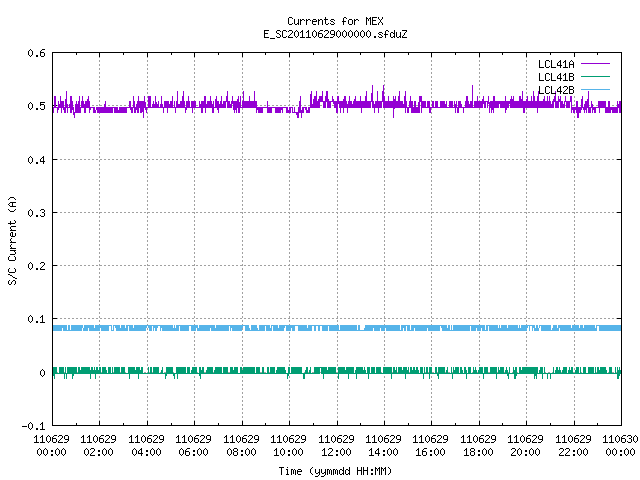Click the y-axis tick value 0.5
The height and width of the screenshot is (480, 640).
(36, 106)
